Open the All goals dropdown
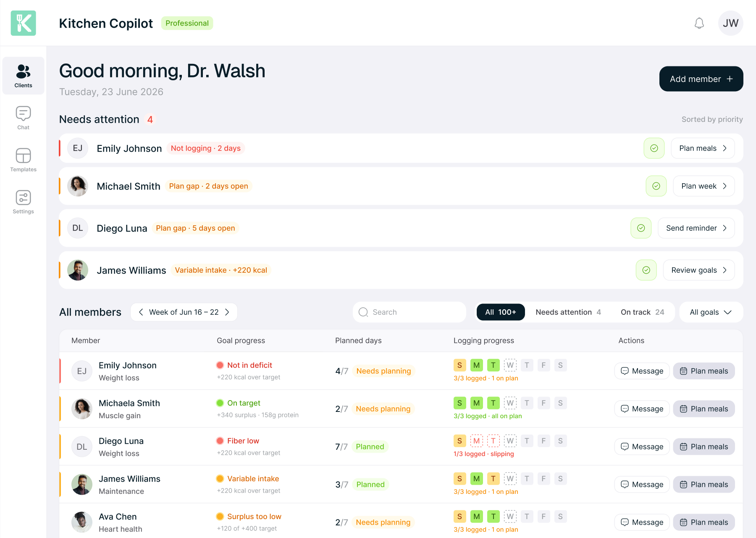Image resolution: width=756 pixels, height=538 pixels. [x=711, y=312]
